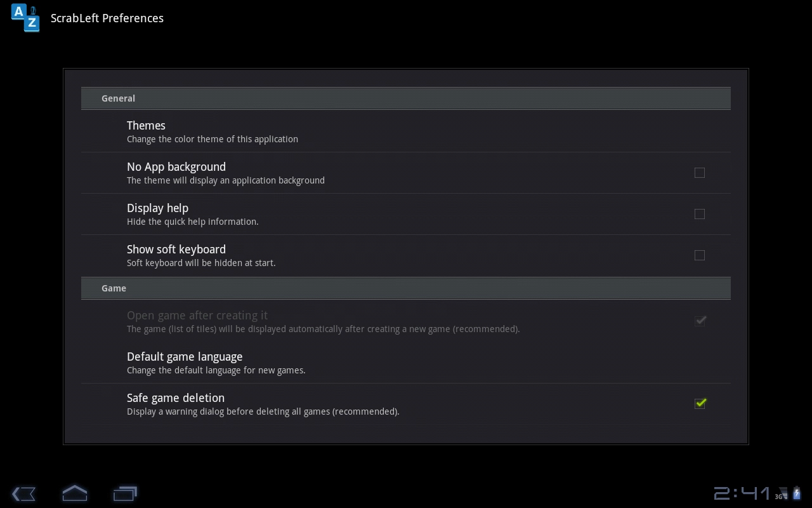Select the General section header
This screenshot has height=508, width=812.
click(x=406, y=98)
